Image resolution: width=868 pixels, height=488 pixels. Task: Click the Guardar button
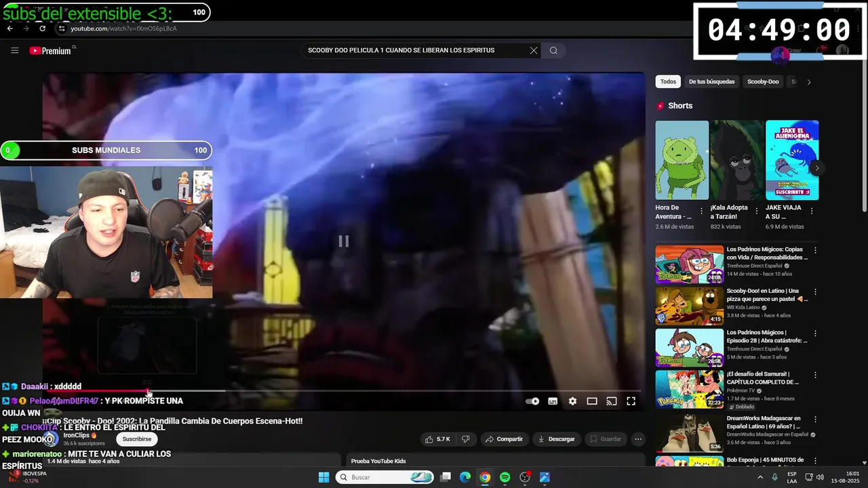tap(606, 439)
